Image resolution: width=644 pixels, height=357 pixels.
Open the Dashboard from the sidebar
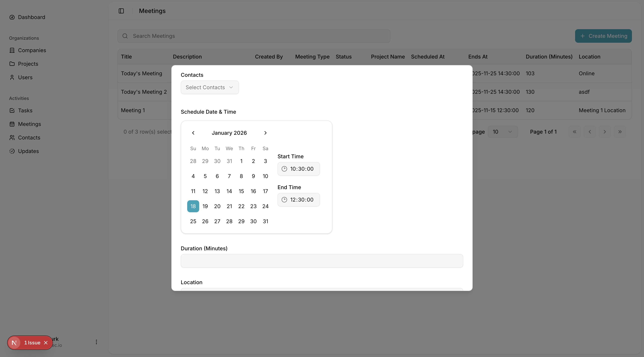(x=31, y=17)
